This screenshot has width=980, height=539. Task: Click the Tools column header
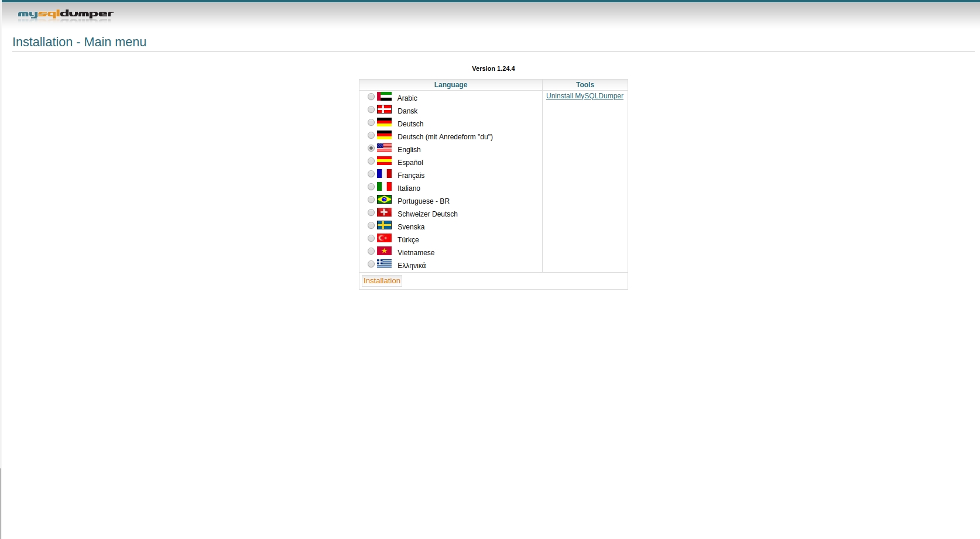(x=585, y=85)
